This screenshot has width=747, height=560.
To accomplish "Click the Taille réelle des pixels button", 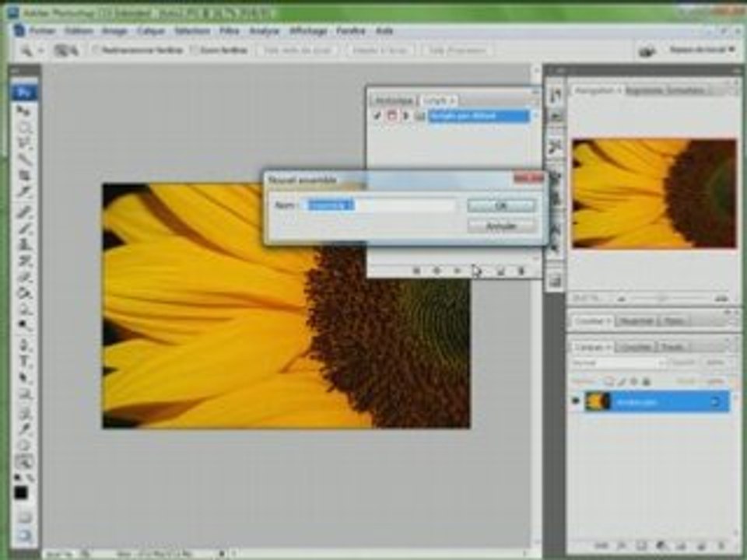I will [x=297, y=50].
